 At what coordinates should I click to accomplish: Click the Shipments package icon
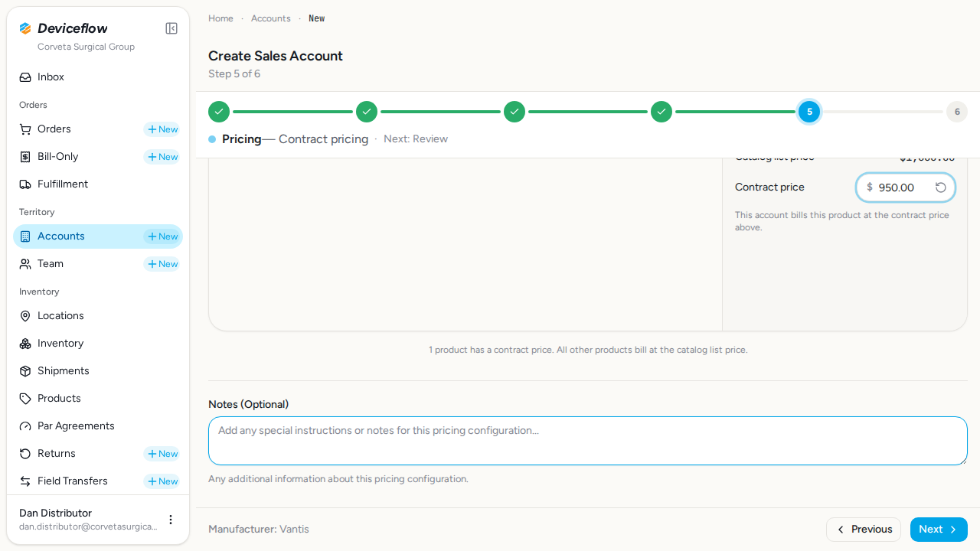(25, 371)
